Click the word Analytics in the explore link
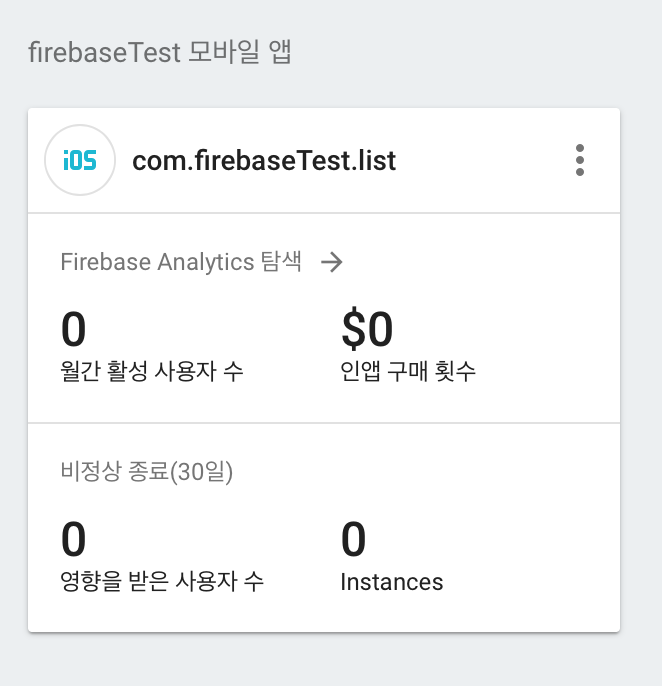The image size is (662, 686). click(206, 262)
